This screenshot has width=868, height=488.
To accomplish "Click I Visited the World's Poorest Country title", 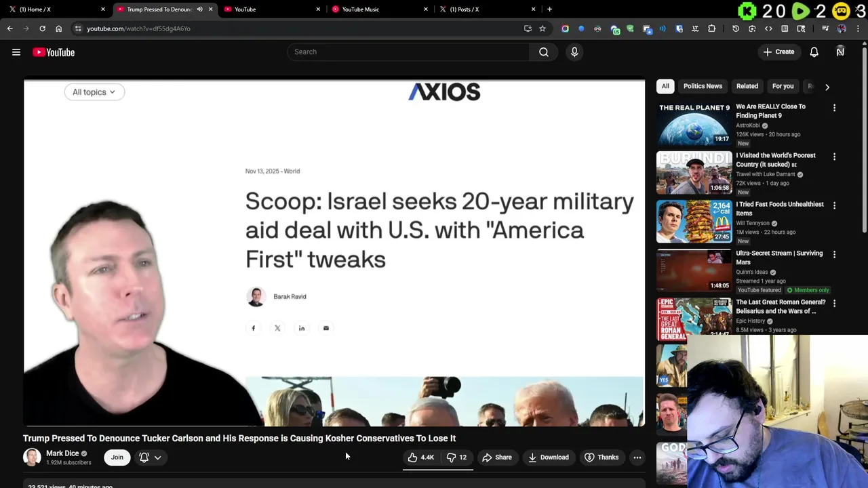I will coord(776,160).
